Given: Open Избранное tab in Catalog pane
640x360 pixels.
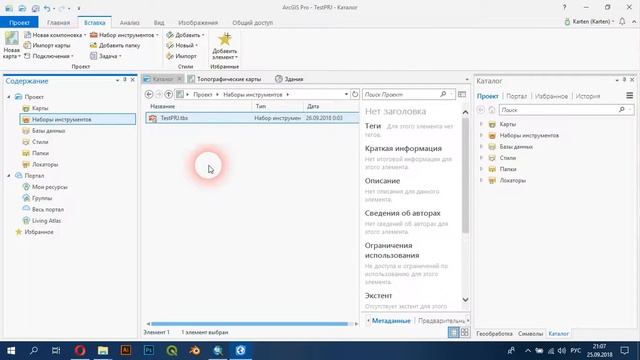Looking at the screenshot, I should tap(551, 96).
